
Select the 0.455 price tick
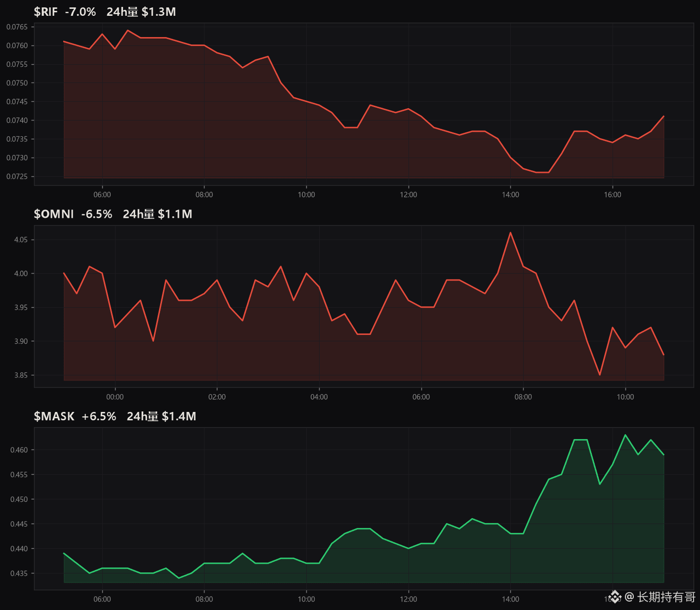pyautogui.click(x=19, y=475)
